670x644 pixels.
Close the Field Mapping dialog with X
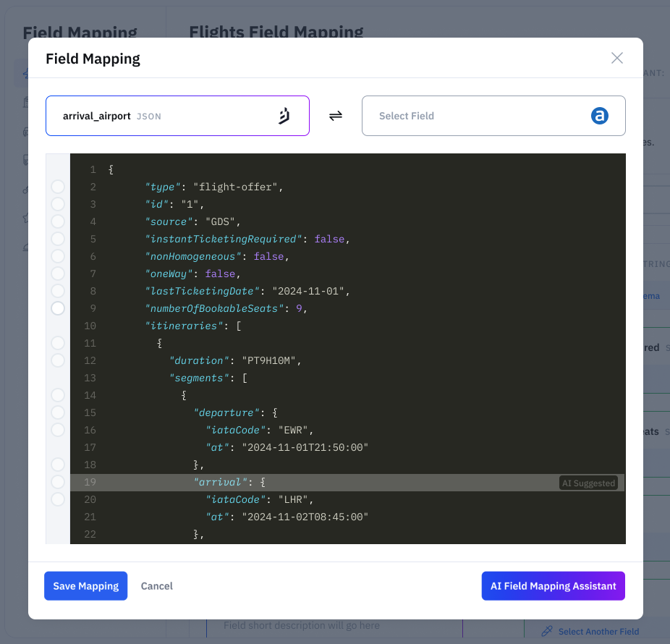[x=616, y=58]
